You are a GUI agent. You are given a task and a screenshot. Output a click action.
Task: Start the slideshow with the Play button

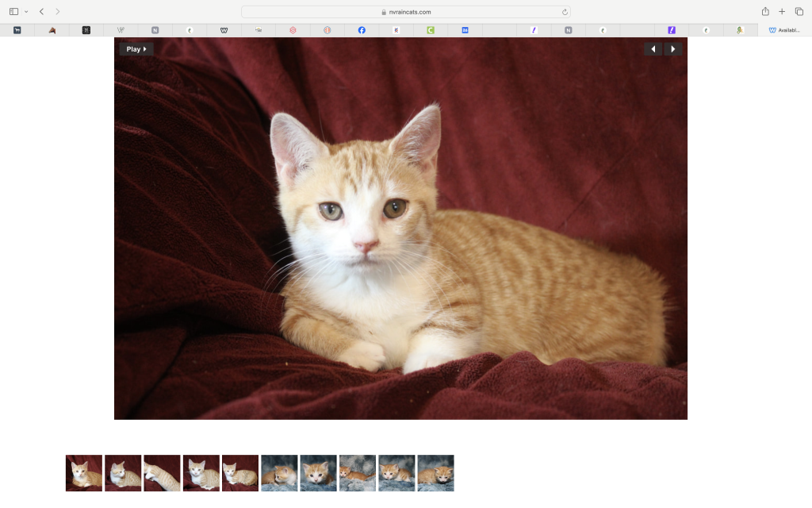point(136,49)
